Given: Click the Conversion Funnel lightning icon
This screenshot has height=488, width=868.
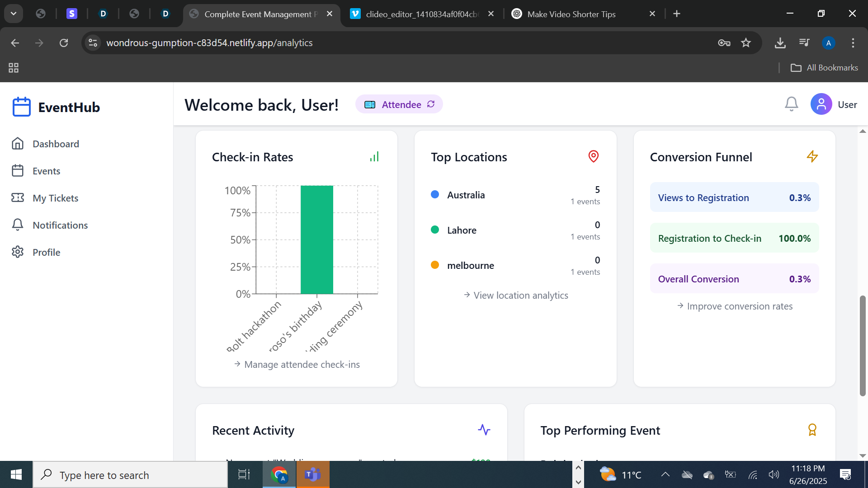Looking at the screenshot, I should coord(812,156).
